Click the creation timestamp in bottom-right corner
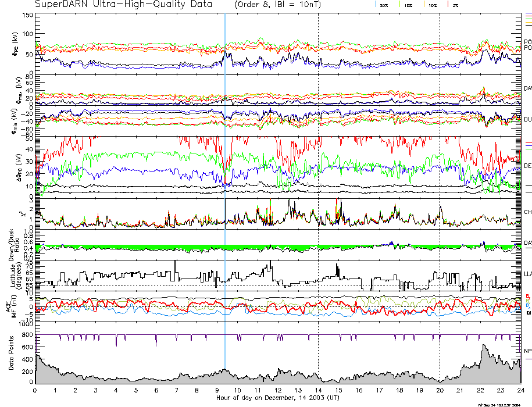Image resolution: width=532 pixels, height=407 pixels. [x=501, y=405]
